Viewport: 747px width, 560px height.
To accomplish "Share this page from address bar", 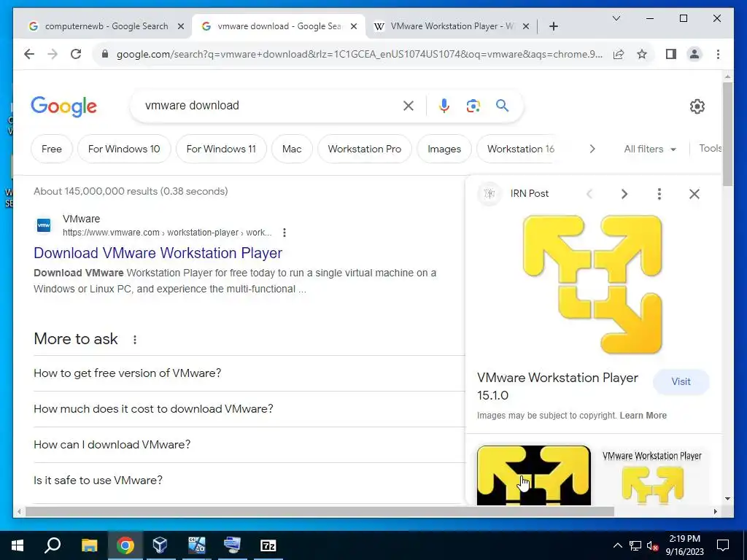I will (619, 54).
